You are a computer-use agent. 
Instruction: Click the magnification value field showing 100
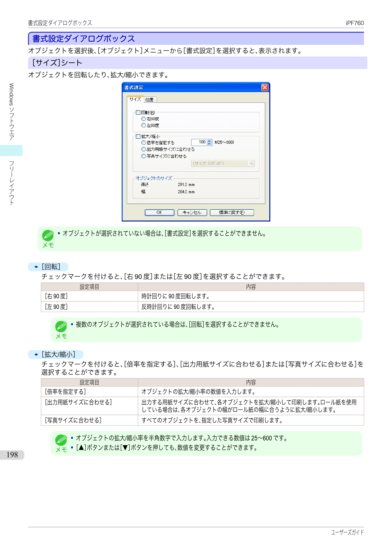point(199,142)
